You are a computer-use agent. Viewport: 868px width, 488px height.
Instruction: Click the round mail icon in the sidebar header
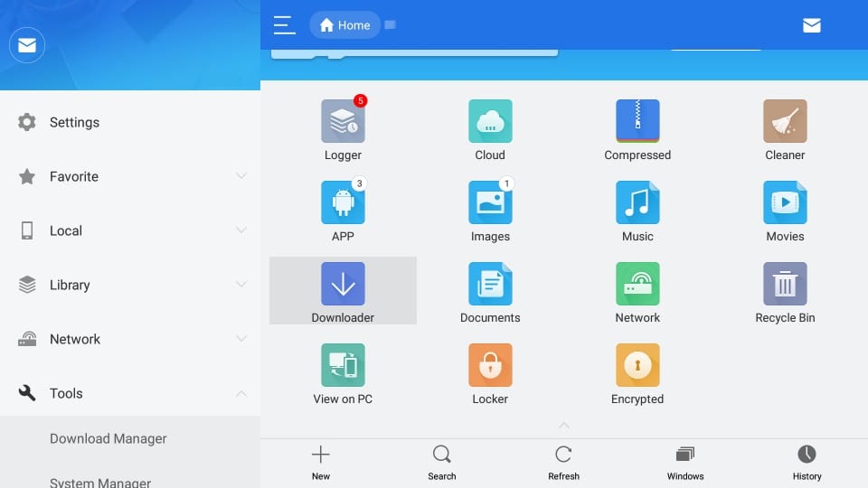26,45
